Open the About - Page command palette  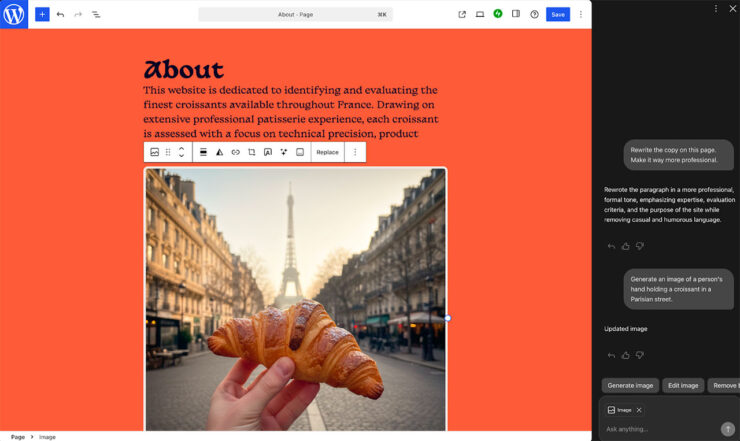pos(295,14)
